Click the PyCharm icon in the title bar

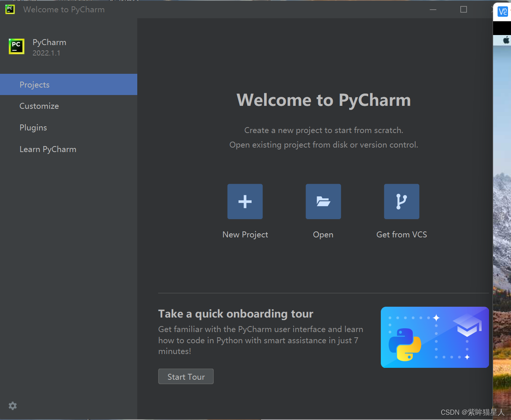point(10,9)
